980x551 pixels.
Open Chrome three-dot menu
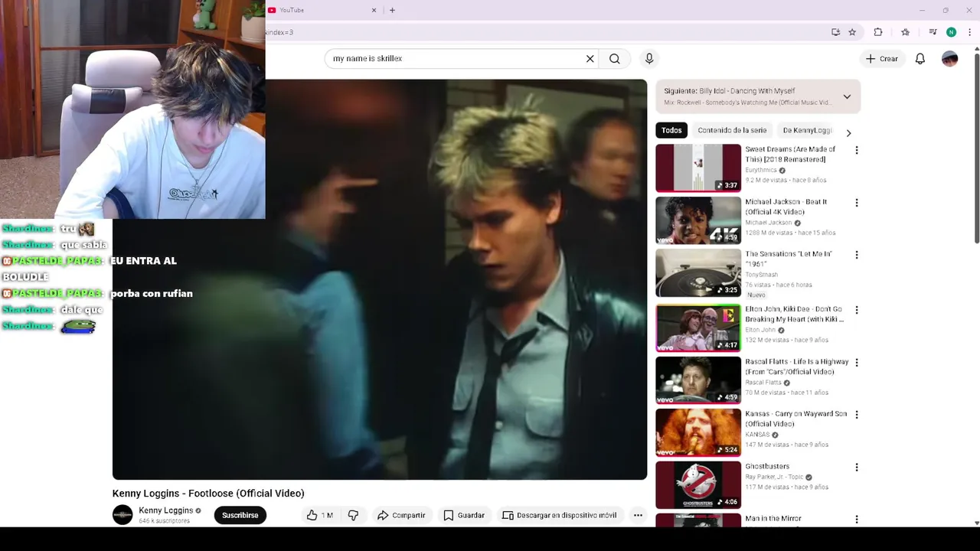click(969, 32)
